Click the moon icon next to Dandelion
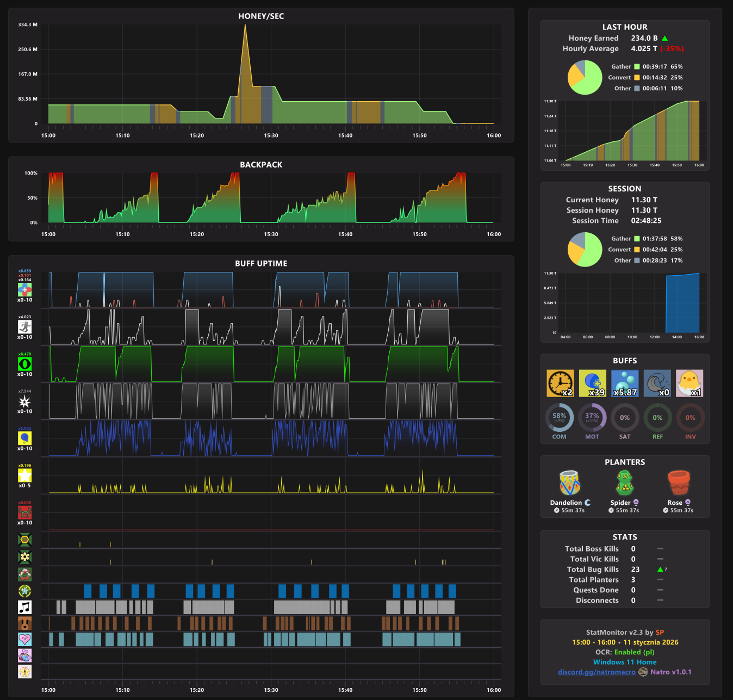 click(588, 503)
